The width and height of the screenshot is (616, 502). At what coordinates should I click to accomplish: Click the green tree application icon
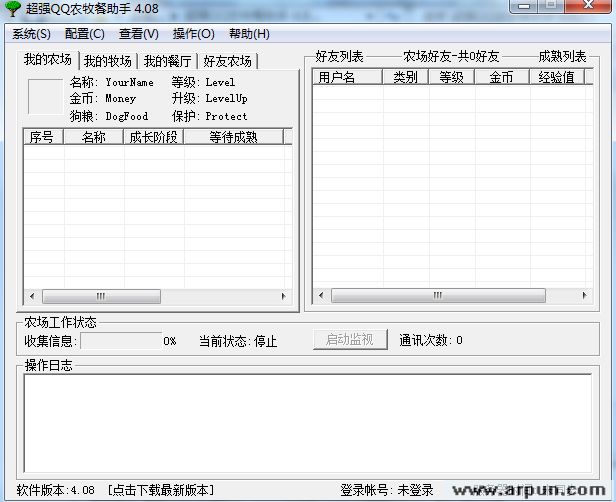(x=12, y=8)
